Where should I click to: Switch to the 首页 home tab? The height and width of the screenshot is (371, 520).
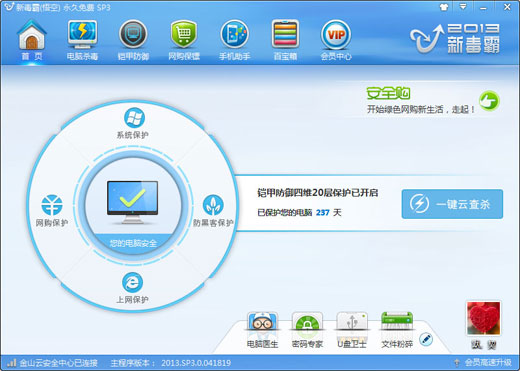pyautogui.click(x=32, y=40)
